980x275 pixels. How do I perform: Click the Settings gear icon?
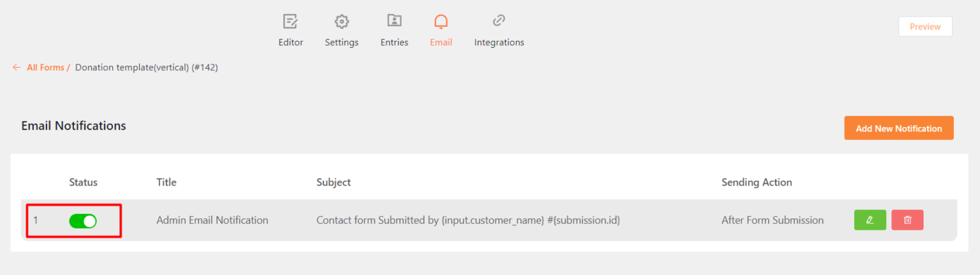tap(341, 22)
